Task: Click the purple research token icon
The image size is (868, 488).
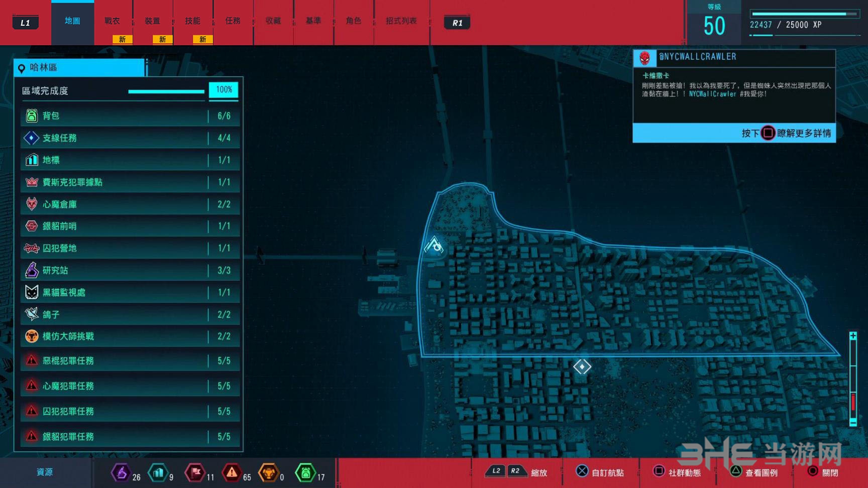Action: point(121,472)
